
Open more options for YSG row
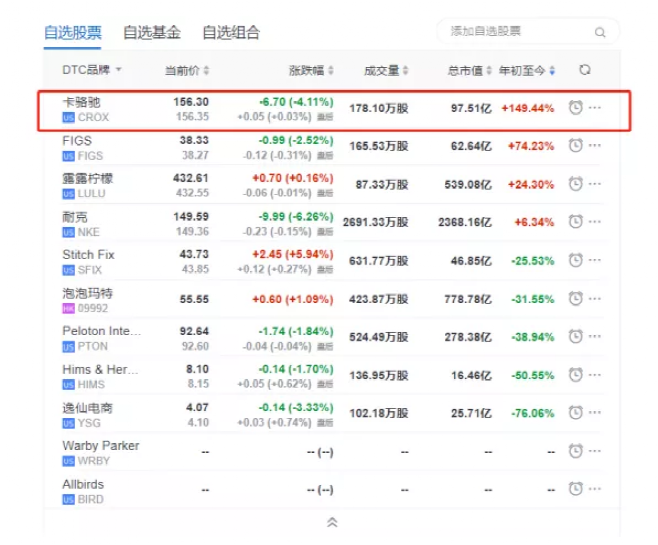594,413
